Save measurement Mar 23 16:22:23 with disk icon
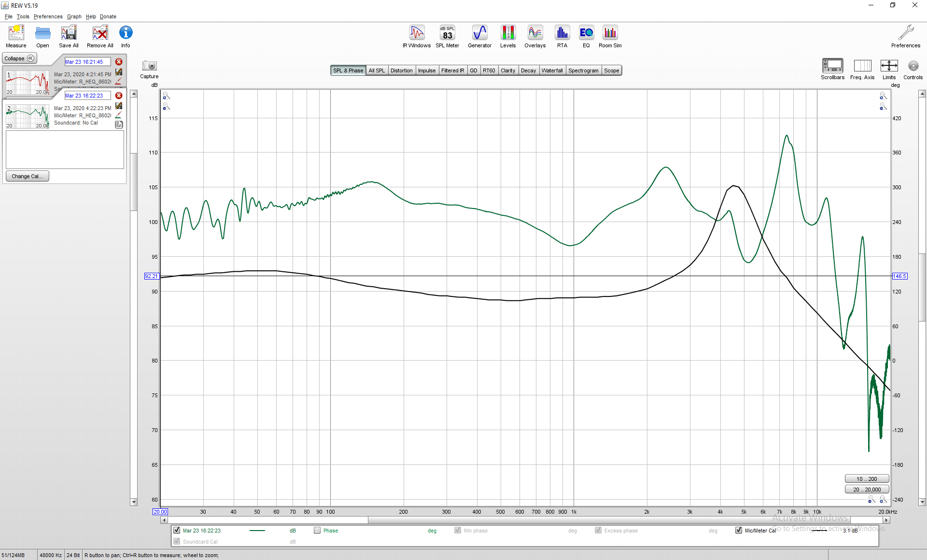 point(119,106)
